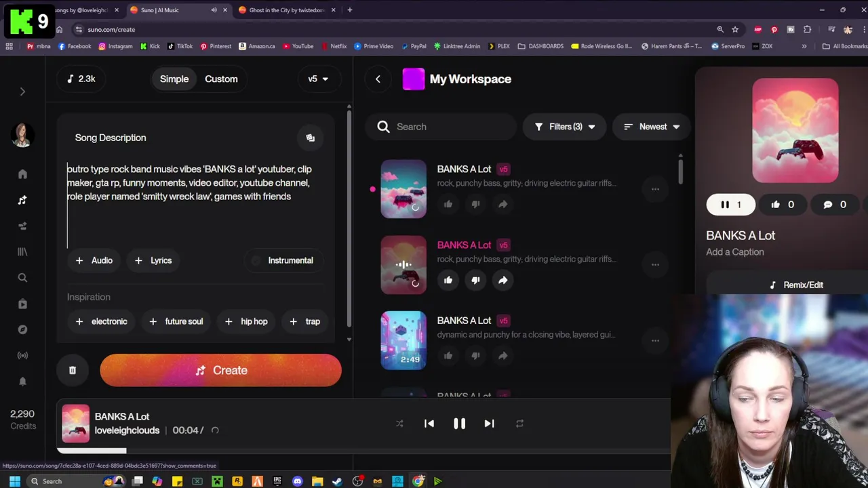Open loveleighclouds artist link in player
The image size is (868, 488).
click(127, 430)
